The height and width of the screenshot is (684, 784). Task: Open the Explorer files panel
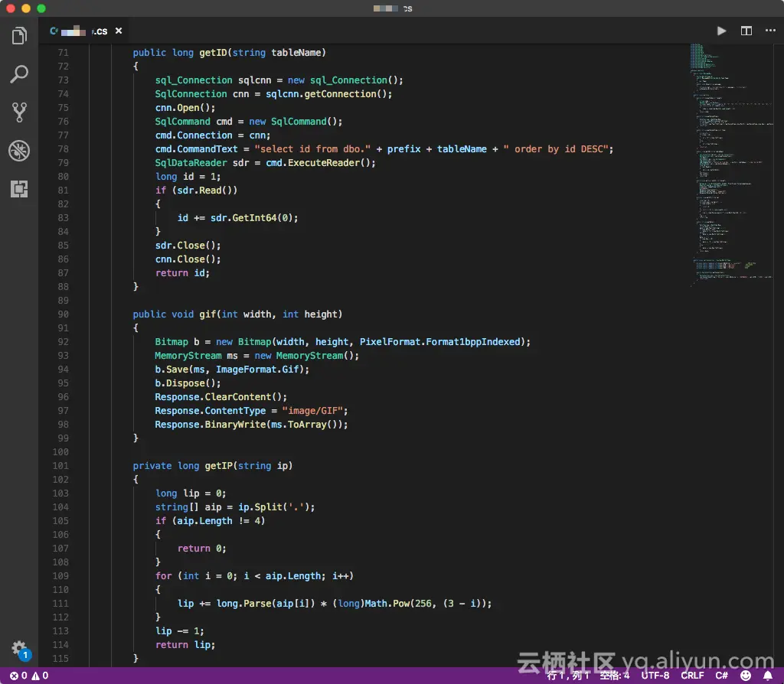19,36
